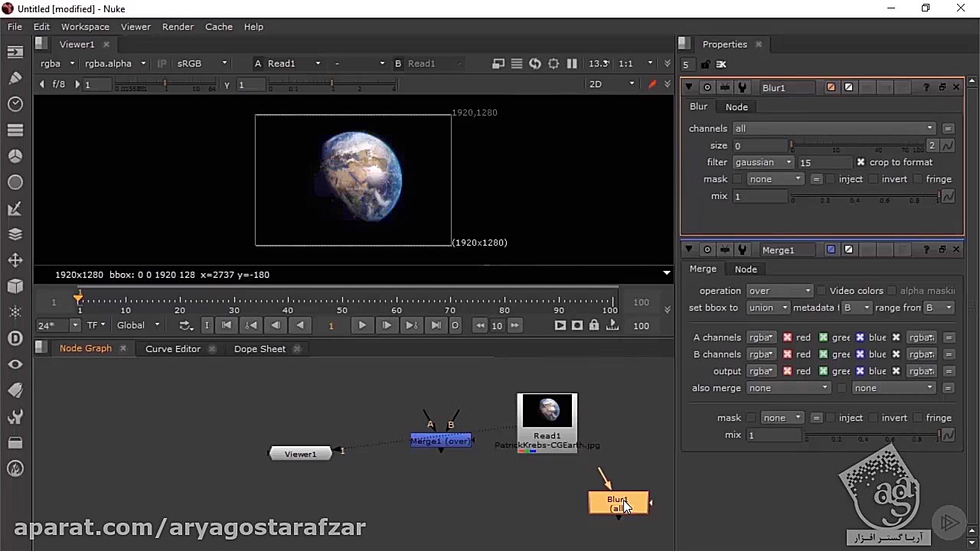
Task: Open the Transform nodes menu icon
Action: click(x=15, y=260)
